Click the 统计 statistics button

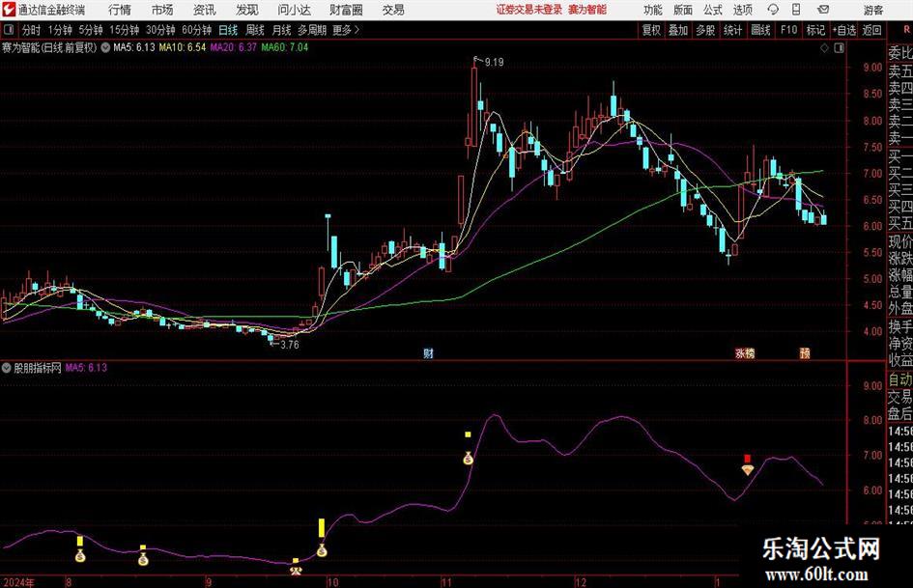click(733, 30)
